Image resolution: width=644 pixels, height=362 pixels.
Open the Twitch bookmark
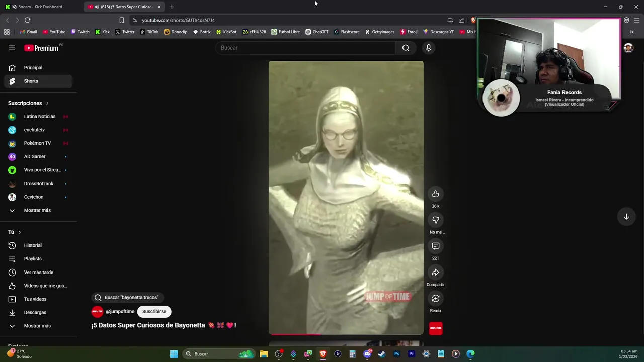(80, 32)
